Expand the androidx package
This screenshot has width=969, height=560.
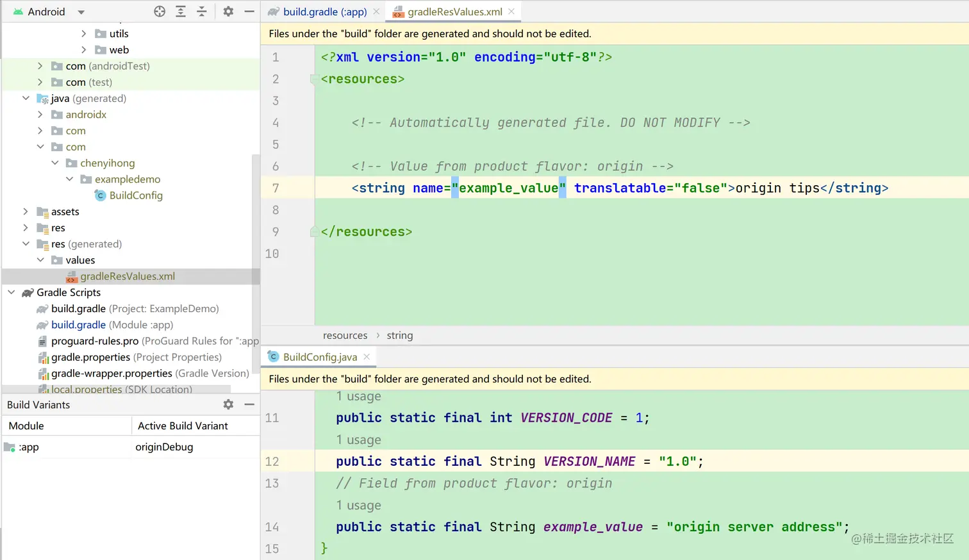(40, 115)
